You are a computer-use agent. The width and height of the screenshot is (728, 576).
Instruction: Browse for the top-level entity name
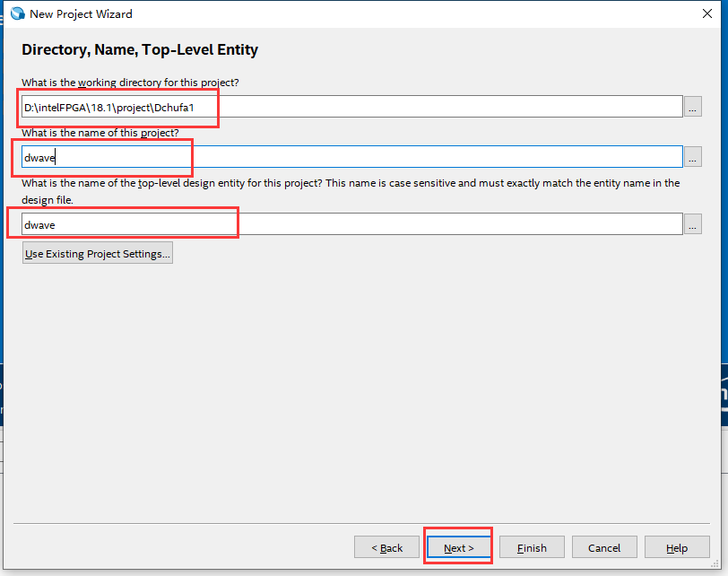tap(693, 224)
